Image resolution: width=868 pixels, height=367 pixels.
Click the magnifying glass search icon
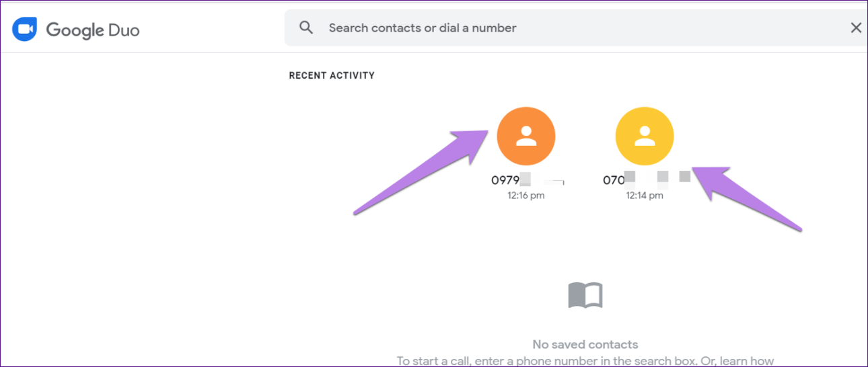(x=306, y=28)
